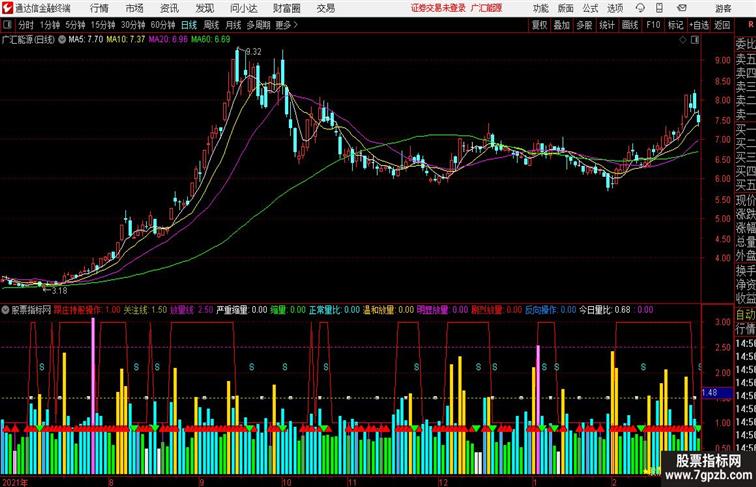Open the 功能 menu
The height and width of the screenshot is (487, 756).
click(540, 8)
